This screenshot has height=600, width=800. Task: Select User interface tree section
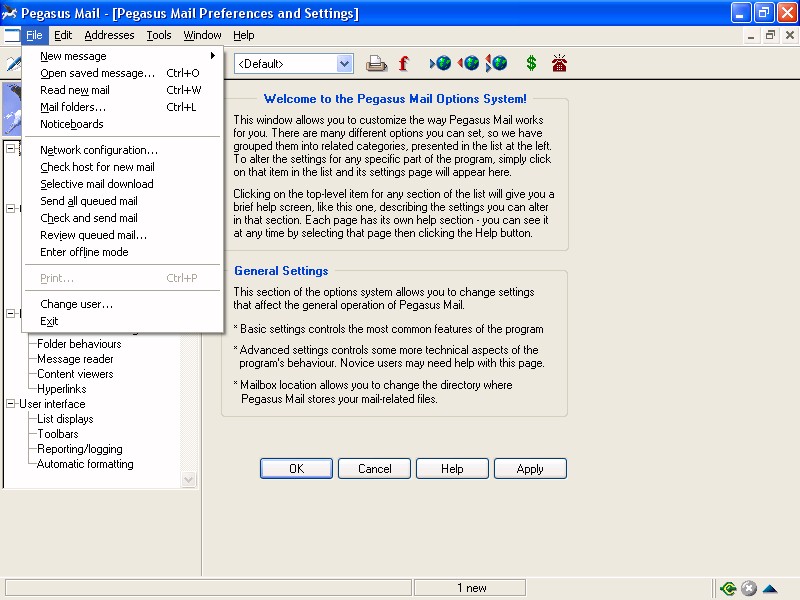[53, 404]
